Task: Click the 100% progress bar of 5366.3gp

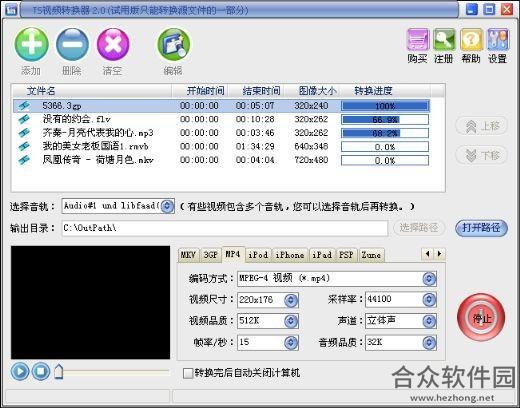Action: (385, 106)
